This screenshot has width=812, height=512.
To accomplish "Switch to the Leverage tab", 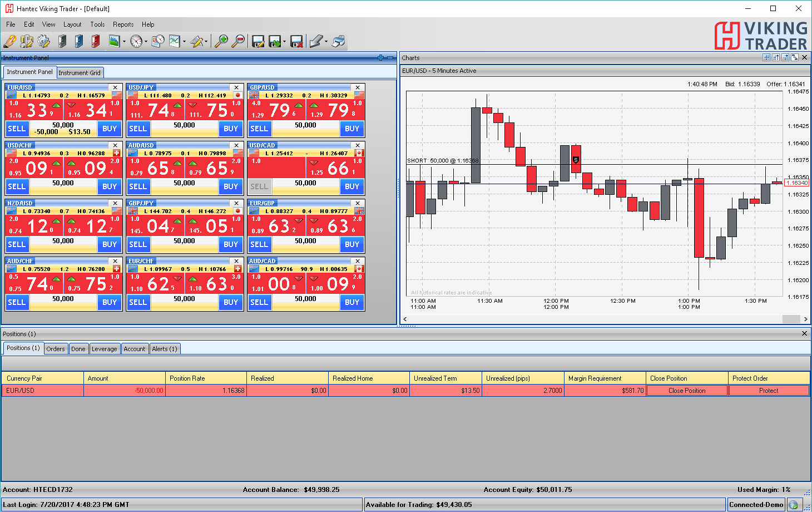I will pyautogui.click(x=105, y=349).
